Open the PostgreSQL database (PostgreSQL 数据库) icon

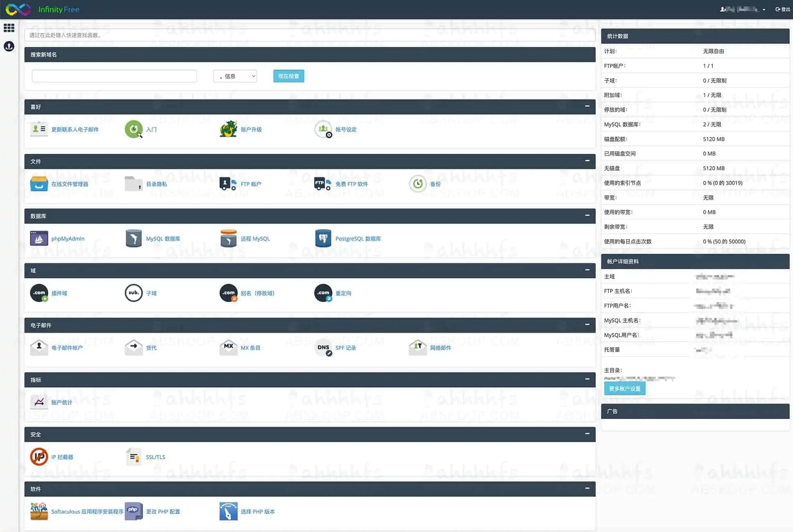click(x=323, y=239)
